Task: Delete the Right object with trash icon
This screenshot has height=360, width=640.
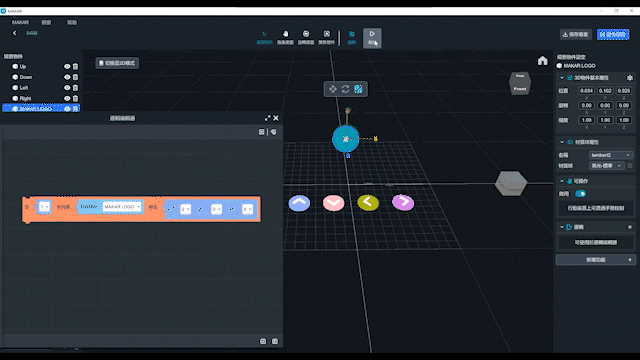Action: 76,98
